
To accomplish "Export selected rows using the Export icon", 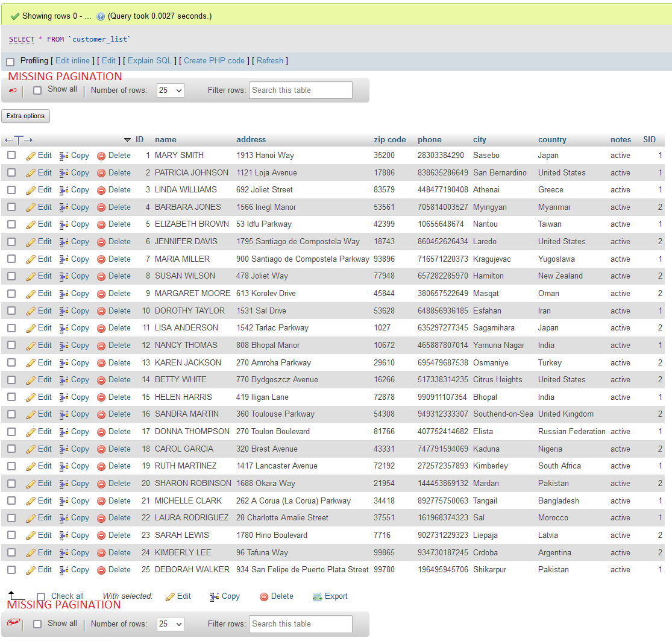I will (330, 596).
